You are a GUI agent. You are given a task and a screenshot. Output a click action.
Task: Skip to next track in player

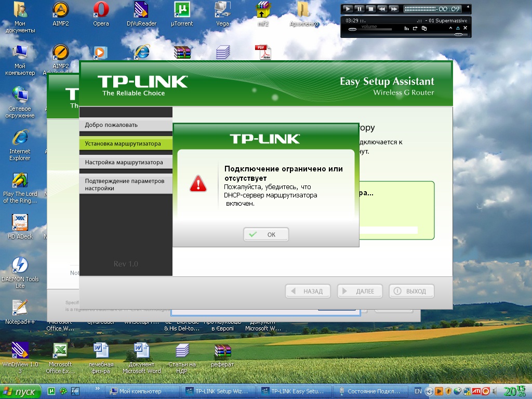pos(394,9)
